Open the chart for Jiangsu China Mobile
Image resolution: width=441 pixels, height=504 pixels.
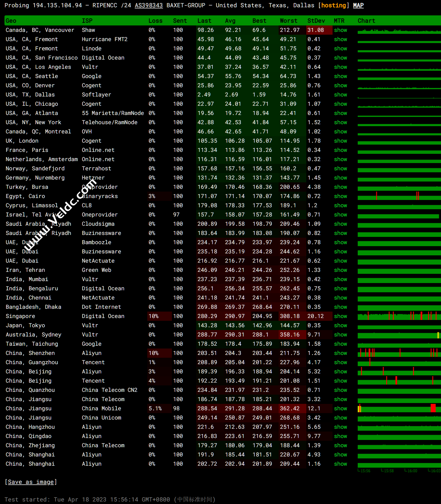[399, 408]
